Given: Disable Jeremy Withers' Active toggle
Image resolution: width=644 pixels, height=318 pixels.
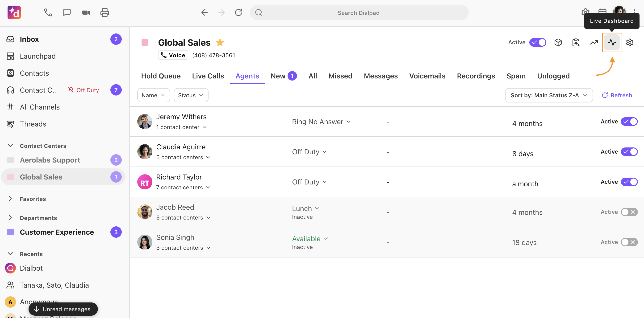Looking at the screenshot, I should click(x=629, y=122).
